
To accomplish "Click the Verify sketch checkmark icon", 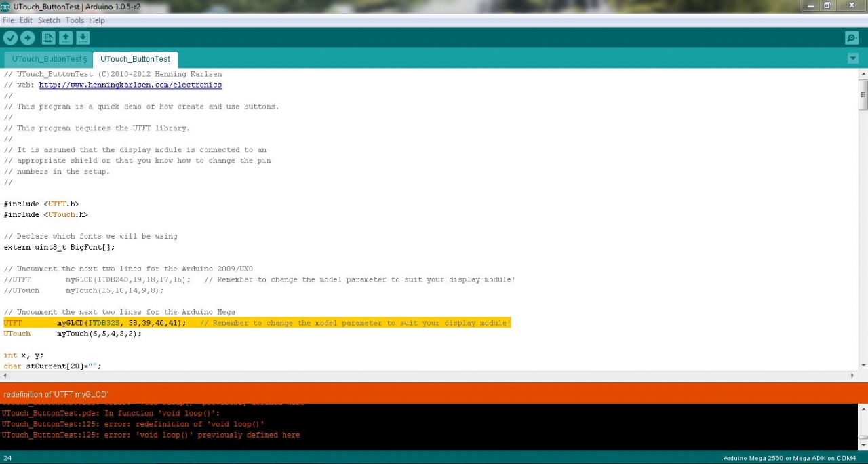I will coord(10,38).
